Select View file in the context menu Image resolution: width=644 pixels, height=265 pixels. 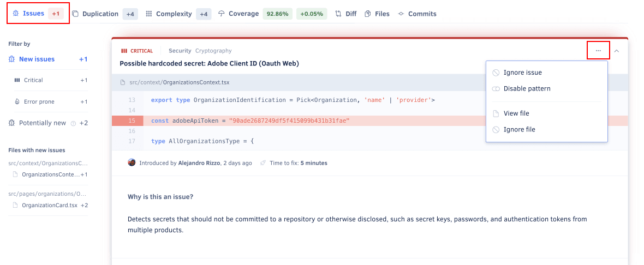pyautogui.click(x=516, y=113)
